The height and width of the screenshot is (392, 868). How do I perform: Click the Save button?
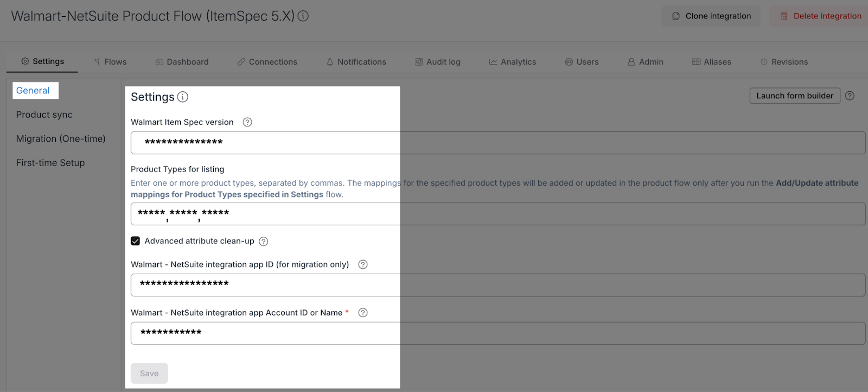click(149, 374)
